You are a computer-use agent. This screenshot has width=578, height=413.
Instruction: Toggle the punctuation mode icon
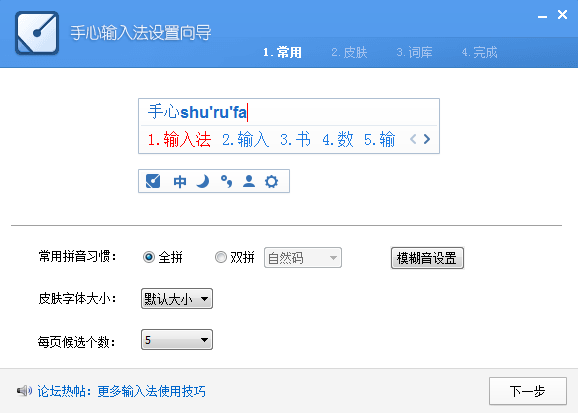tap(226, 181)
